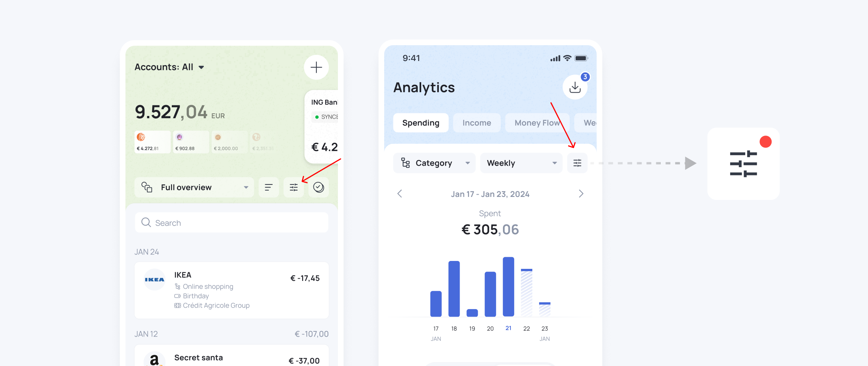Open the filter icon next to Weekly
868x366 pixels.
click(x=577, y=163)
